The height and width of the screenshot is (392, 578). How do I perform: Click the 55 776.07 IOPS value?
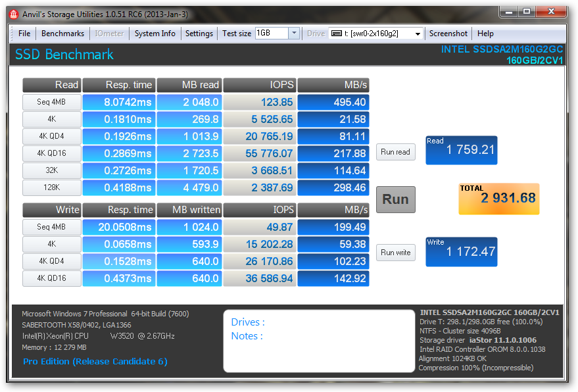(x=260, y=153)
